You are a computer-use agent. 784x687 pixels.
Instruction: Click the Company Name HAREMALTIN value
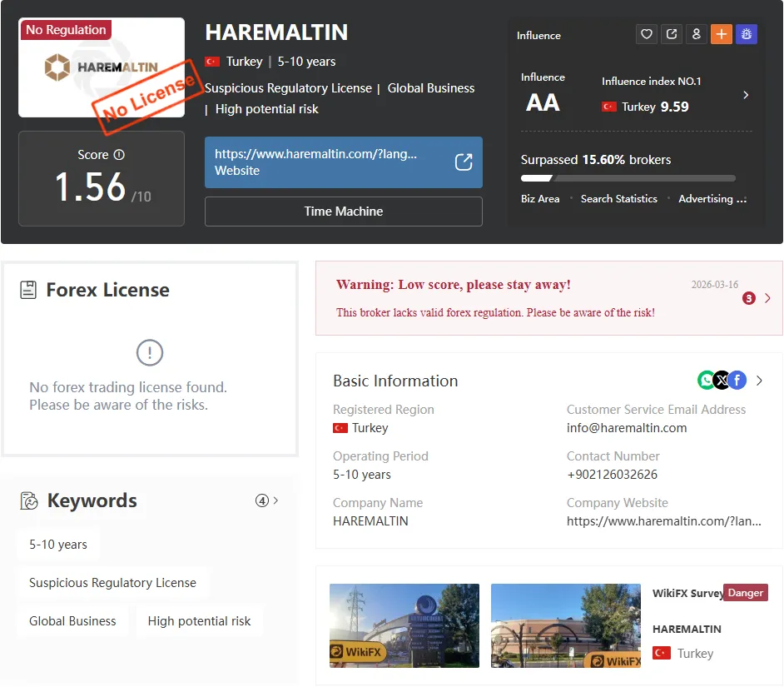point(370,521)
